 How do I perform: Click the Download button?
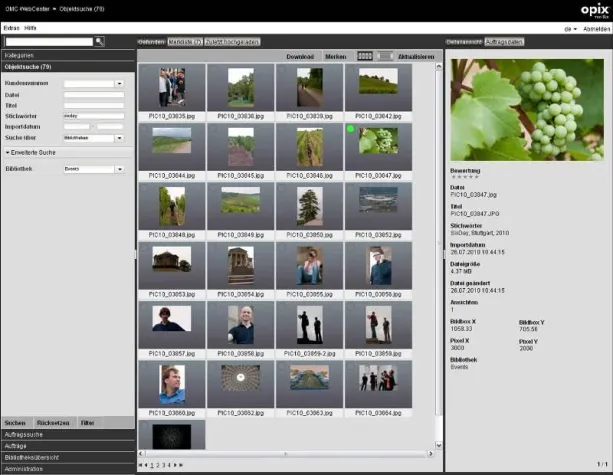[300, 56]
